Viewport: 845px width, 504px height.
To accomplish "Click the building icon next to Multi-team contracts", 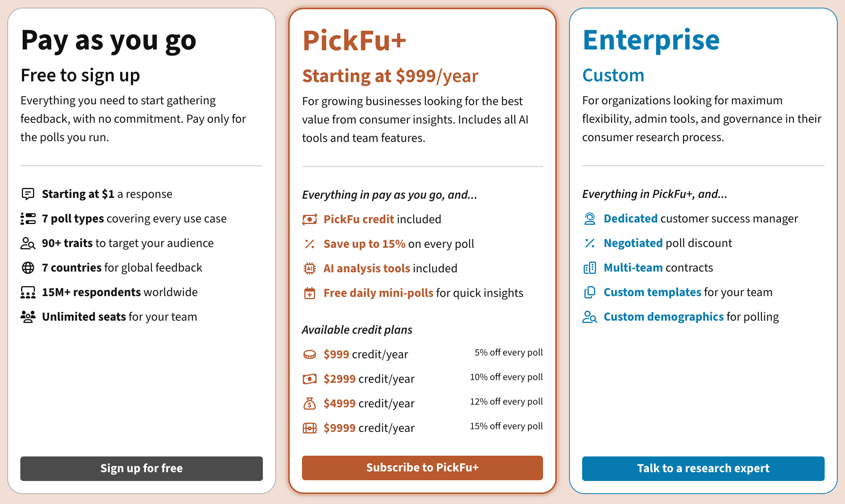I will click(x=590, y=268).
